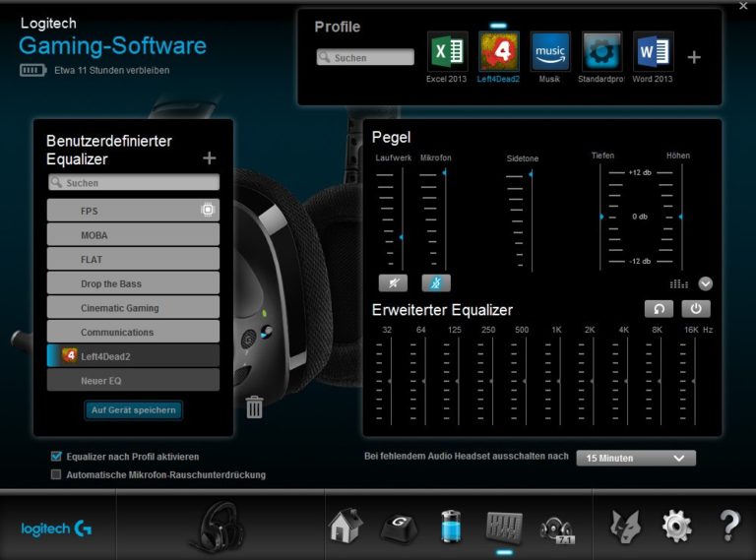Open the settings gear in bottom bar
Screen dimensions: 756x560
click(x=677, y=526)
